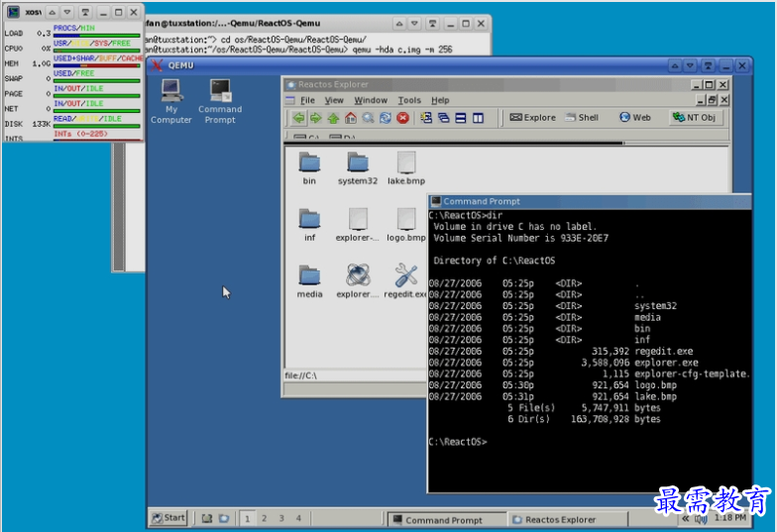Viewport: 777px width, 532px height.
Task: Click the volume speaker tray icon
Action: pyautogui.click(x=701, y=519)
